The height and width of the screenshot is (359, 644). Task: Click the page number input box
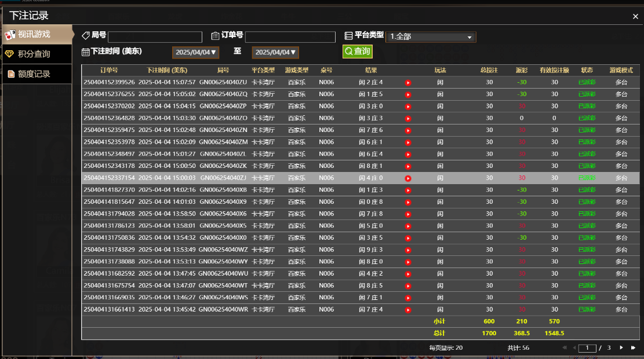pyautogui.click(x=587, y=348)
